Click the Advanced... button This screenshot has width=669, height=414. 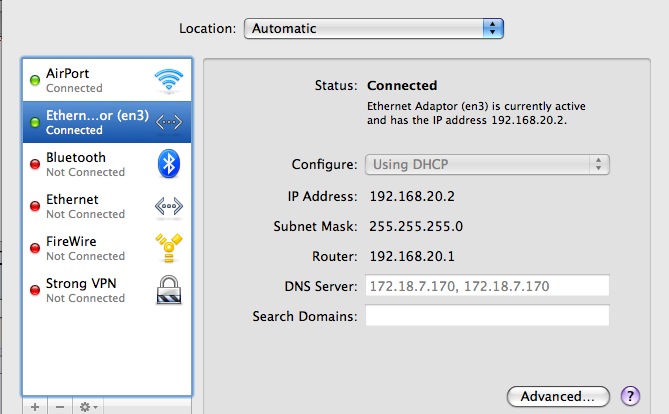point(558,397)
